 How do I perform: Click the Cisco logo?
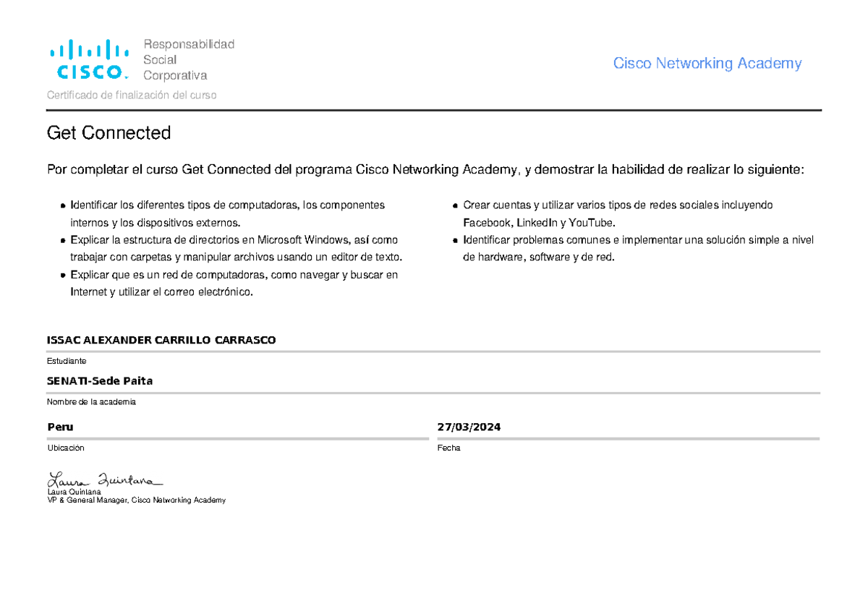[x=89, y=59]
